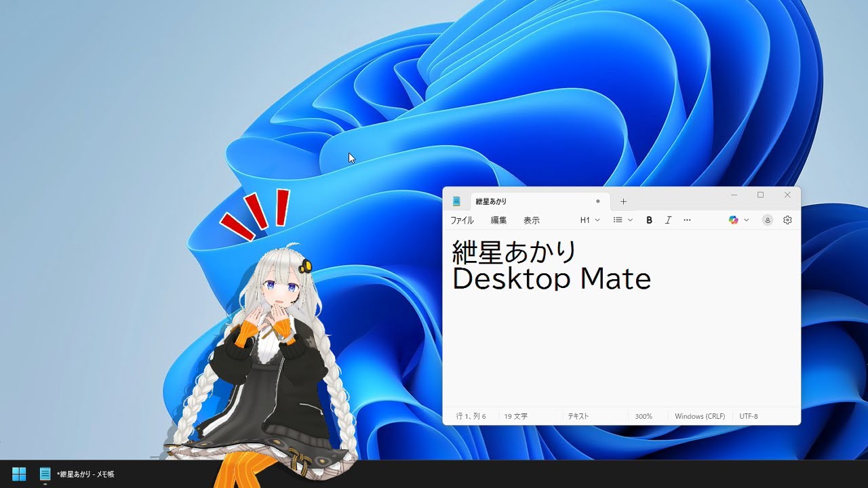Open the Windows Start menu
Screen dimensions: 868x488
(x=19, y=474)
